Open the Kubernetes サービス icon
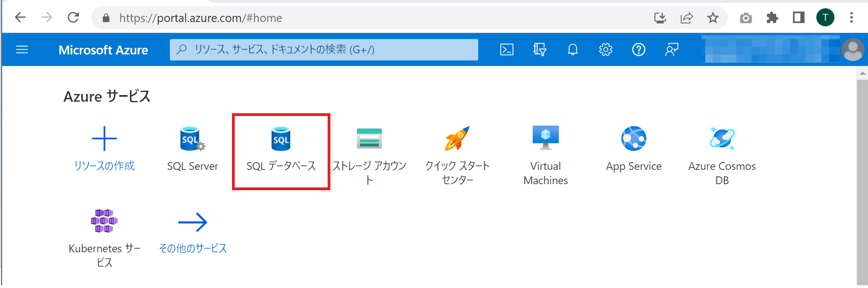This screenshot has height=288, width=868. pyautogui.click(x=104, y=221)
